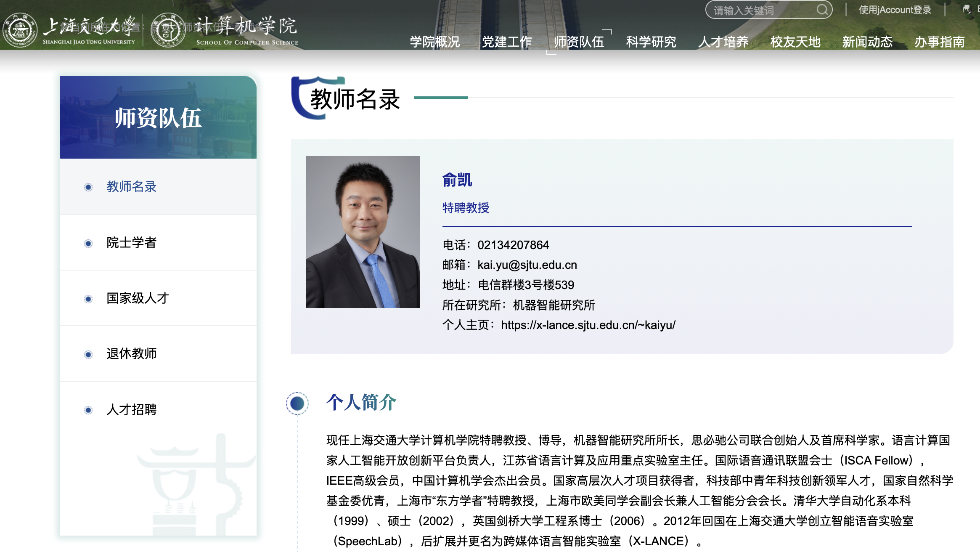This screenshot has height=552, width=980.
Task: Open the 办事指南 navigation menu
Action: click(939, 42)
